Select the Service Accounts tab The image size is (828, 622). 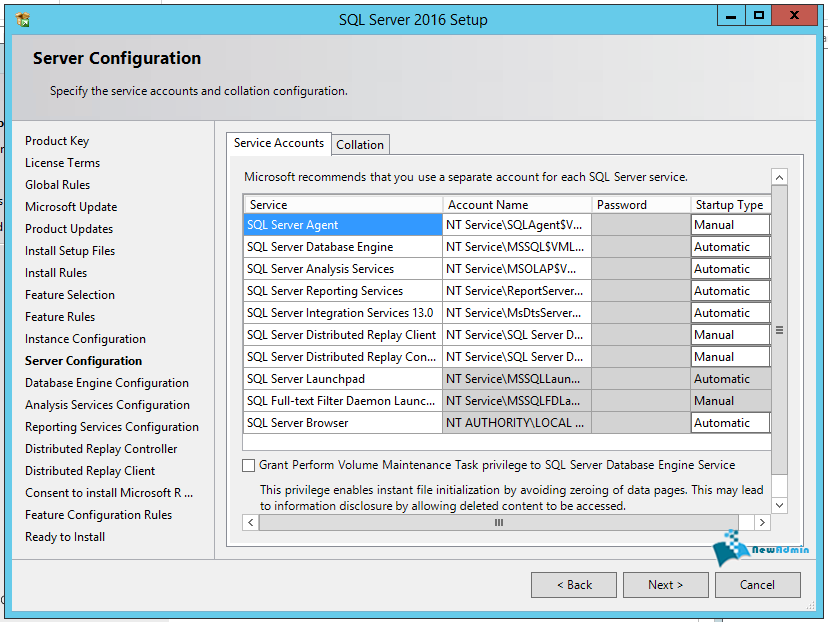tap(278, 143)
